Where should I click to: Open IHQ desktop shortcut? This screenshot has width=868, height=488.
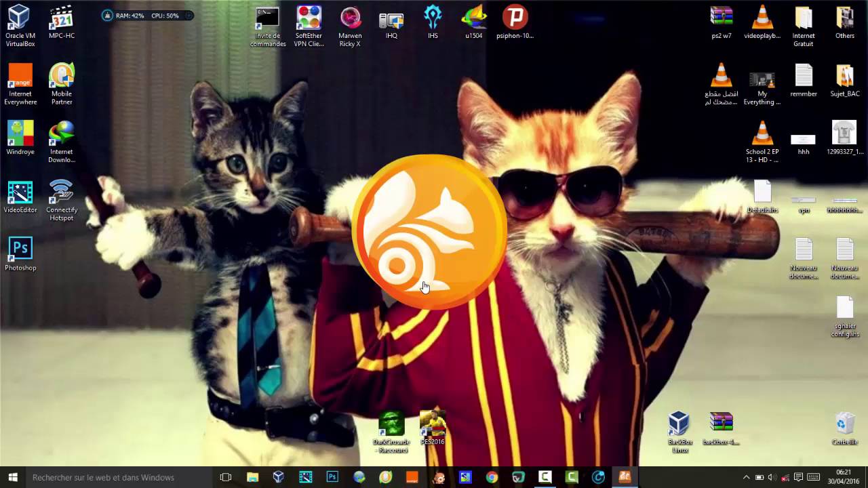coord(391,24)
